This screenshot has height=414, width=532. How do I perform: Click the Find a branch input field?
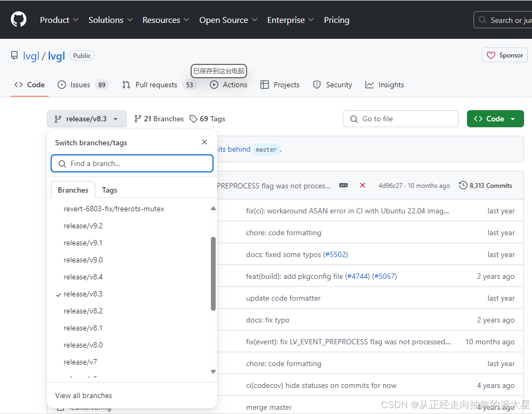132,163
